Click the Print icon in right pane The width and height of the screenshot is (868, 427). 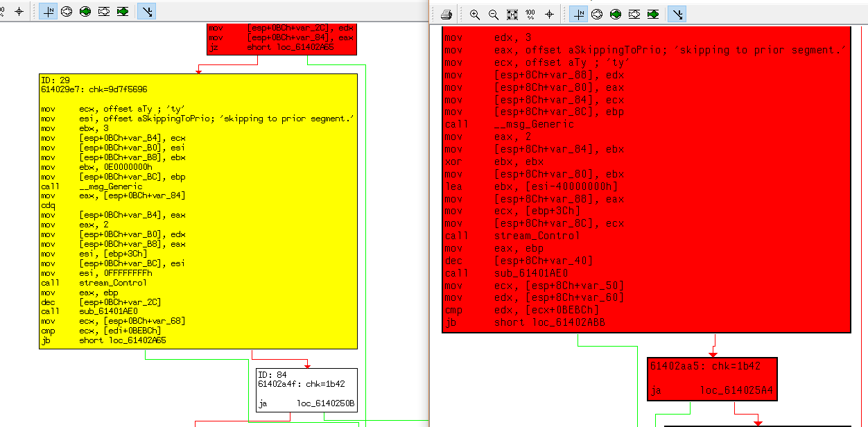pos(446,14)
